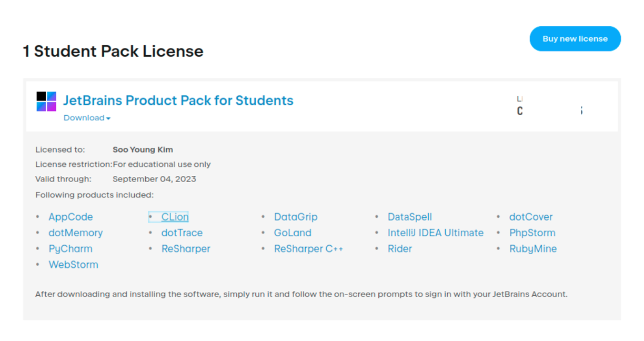The height and width of the screenshot is (341, 644).
Task: Click the 'Following products included:' label
Action: click(x=94, y=195)
